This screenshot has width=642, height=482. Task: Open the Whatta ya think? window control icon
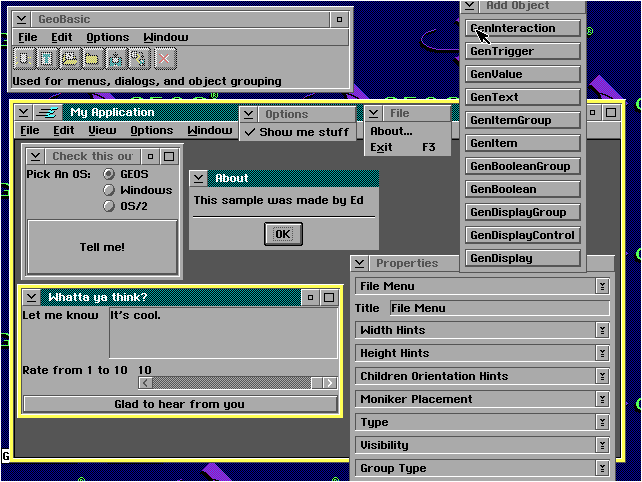(31, 297)
